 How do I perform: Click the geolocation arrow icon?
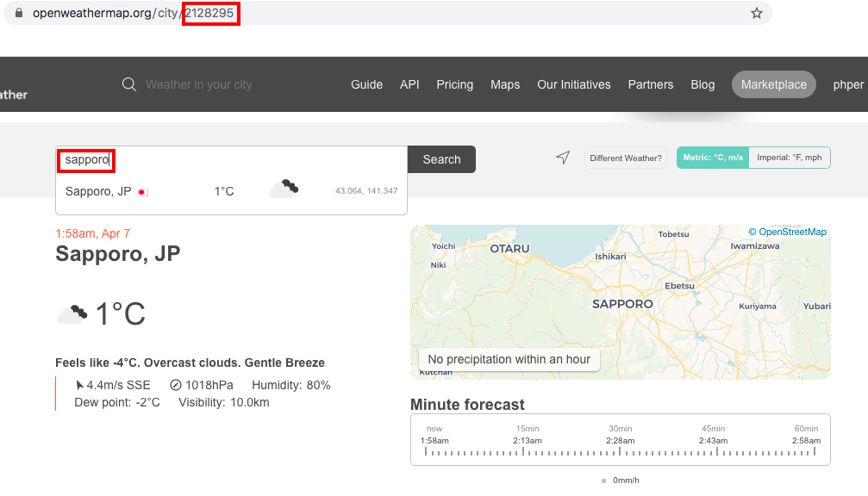tap(563, 158)
